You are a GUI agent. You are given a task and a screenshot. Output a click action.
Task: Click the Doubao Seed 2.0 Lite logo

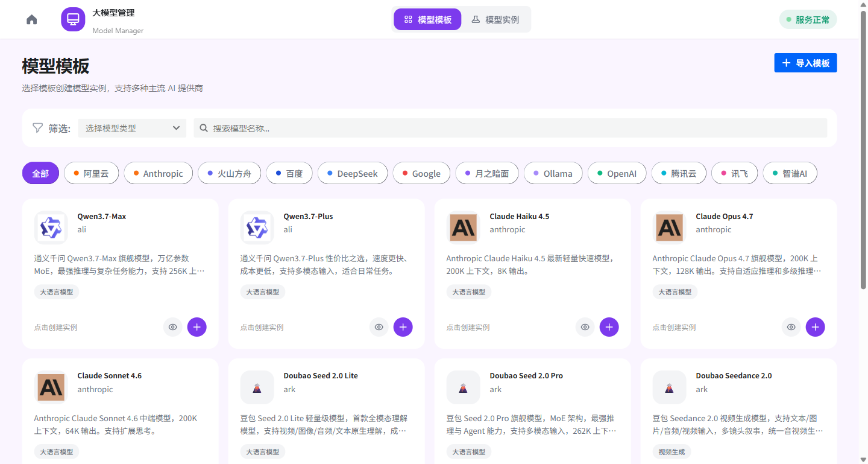coord(257,387)
